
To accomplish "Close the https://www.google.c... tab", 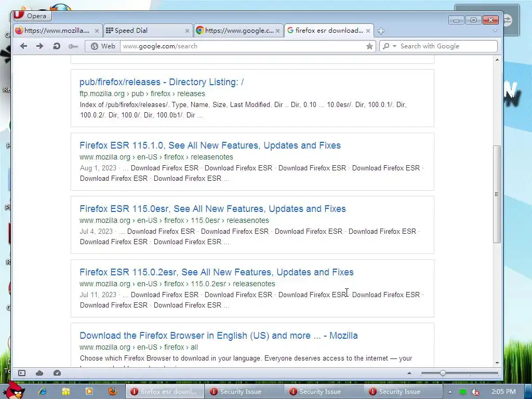I will (x=278, y=31).
